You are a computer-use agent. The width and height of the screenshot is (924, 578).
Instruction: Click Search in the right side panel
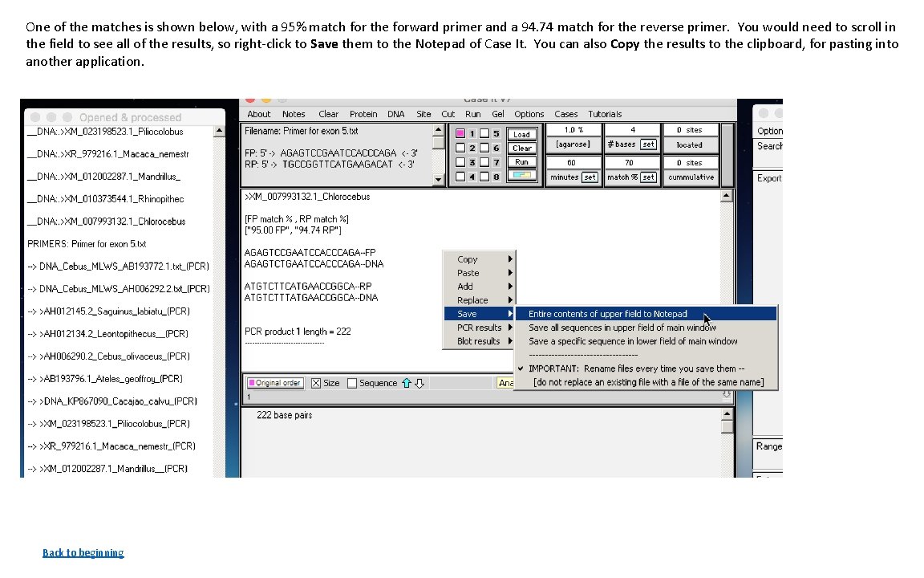tap(770, 145)
